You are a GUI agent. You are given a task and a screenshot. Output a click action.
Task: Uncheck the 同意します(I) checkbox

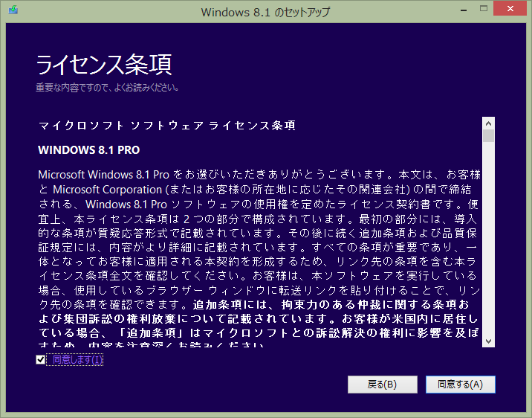(40, 359)
